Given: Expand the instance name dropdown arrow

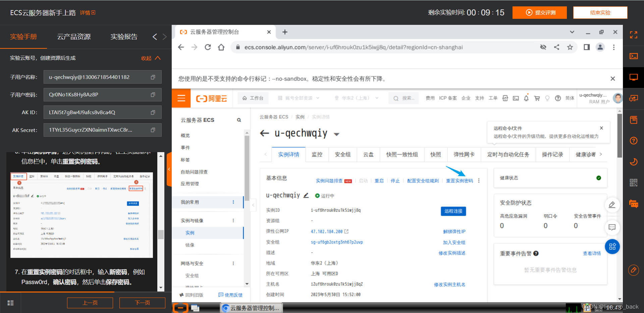Looking at the screenshot, I should click(336, 134).
